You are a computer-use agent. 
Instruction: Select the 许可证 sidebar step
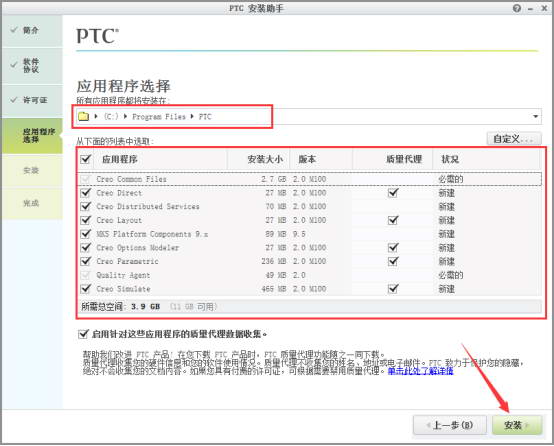(32, 100)
